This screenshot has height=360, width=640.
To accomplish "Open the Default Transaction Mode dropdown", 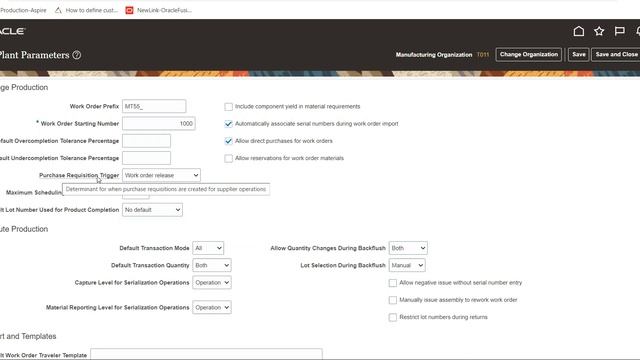I will pos(208,248).
